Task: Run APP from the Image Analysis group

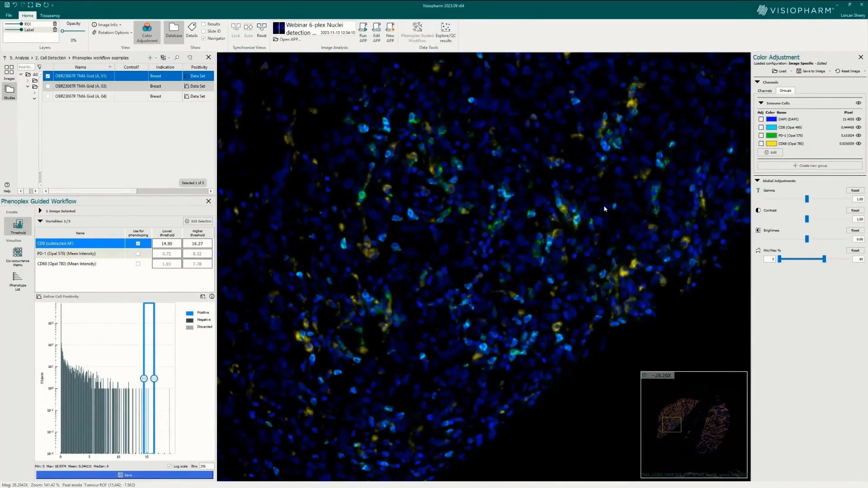Action: [x=363, y=32]
